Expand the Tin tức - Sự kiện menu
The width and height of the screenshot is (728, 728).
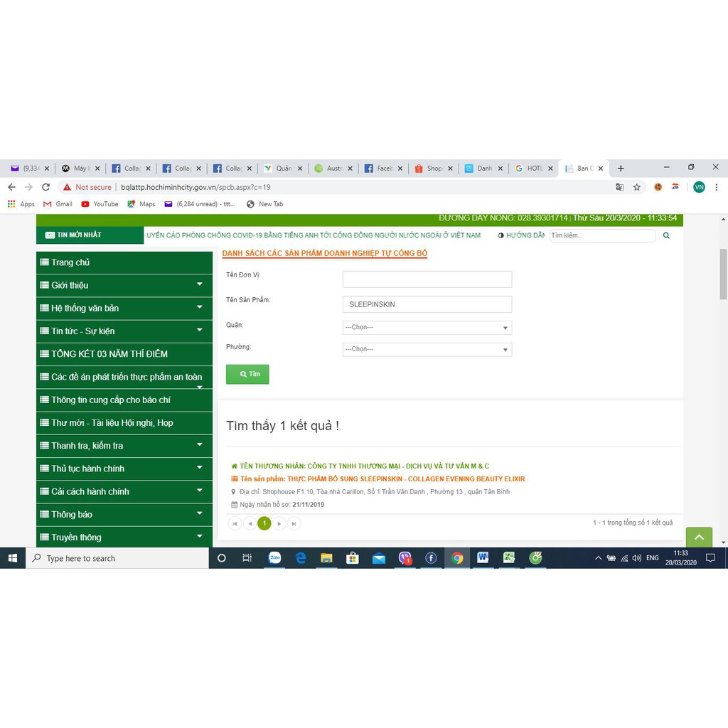[200, 331]
